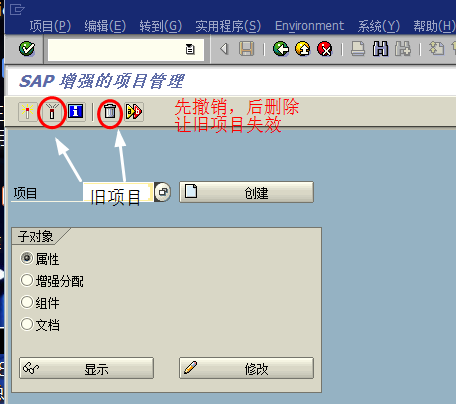456x404 pixels.
Task: Click the Activate project wand icon
Action: (28, 111)
